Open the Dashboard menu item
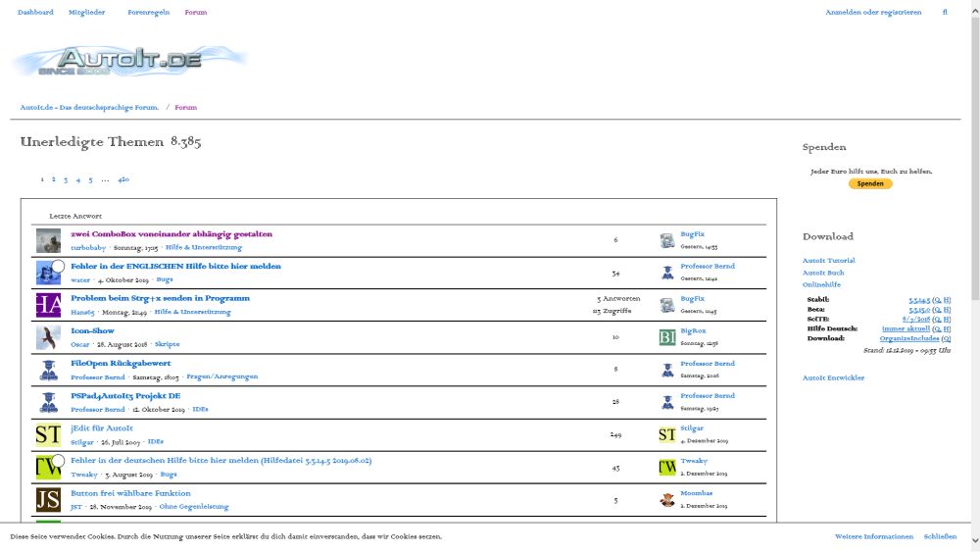 tap(35, 13)
